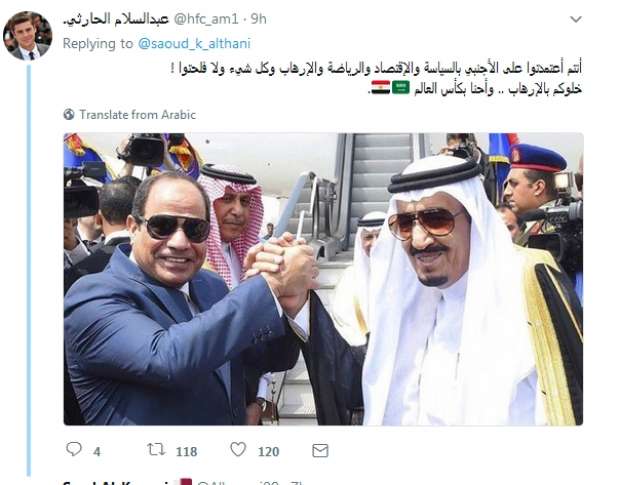
Task: Click the Egypt flag emoji in tweet
Action: tap(380, 87)
